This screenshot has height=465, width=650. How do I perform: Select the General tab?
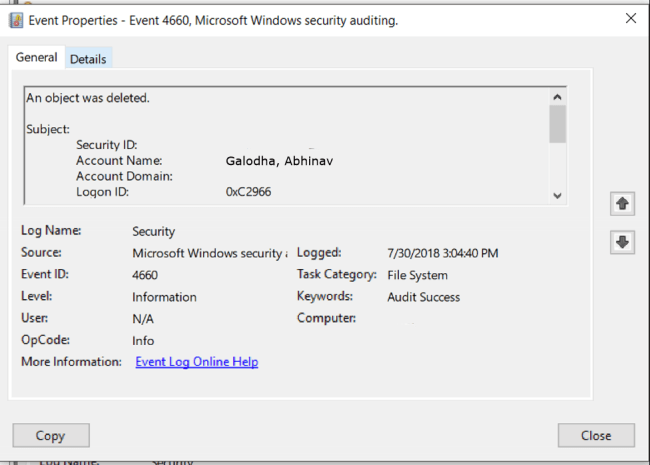pyautogui.click(x=36, y=57)
